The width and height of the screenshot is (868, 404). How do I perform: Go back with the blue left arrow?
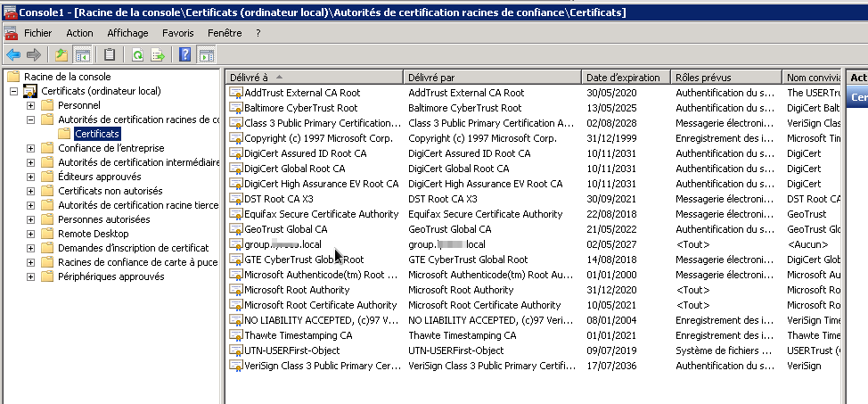(13, 54)
